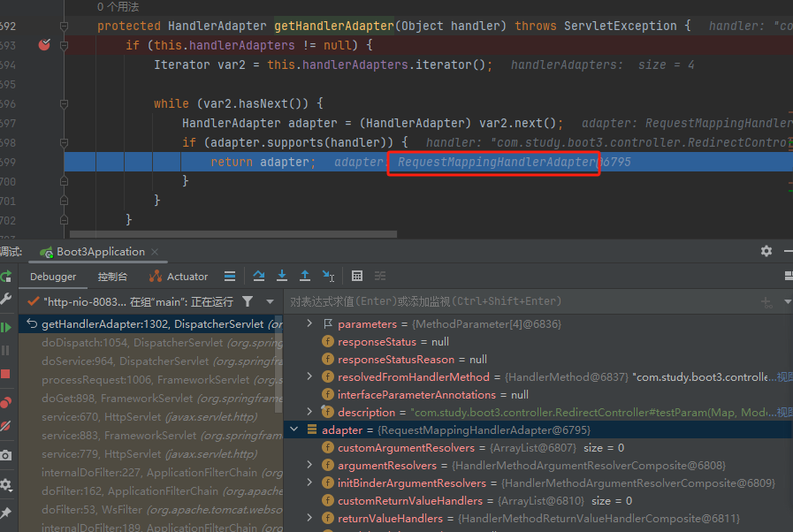The image size is (793, 532).
Task: Select the doGet:898 stack frame
Action: click(x=150, y=399)
